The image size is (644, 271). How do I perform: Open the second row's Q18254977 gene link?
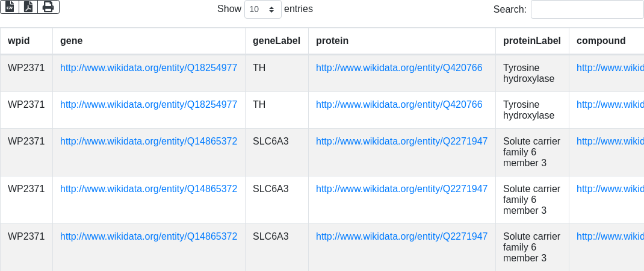pyautogui.click(x=149, y=105)
